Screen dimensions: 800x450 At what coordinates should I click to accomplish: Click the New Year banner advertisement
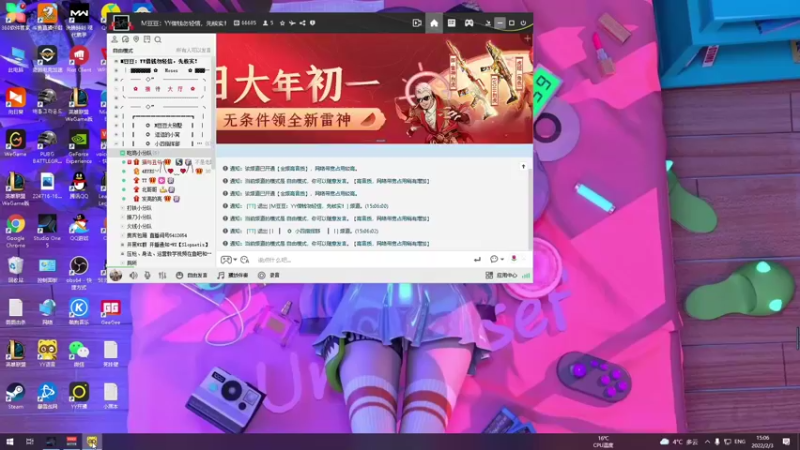pyautogui.click(x=374, y=88)
